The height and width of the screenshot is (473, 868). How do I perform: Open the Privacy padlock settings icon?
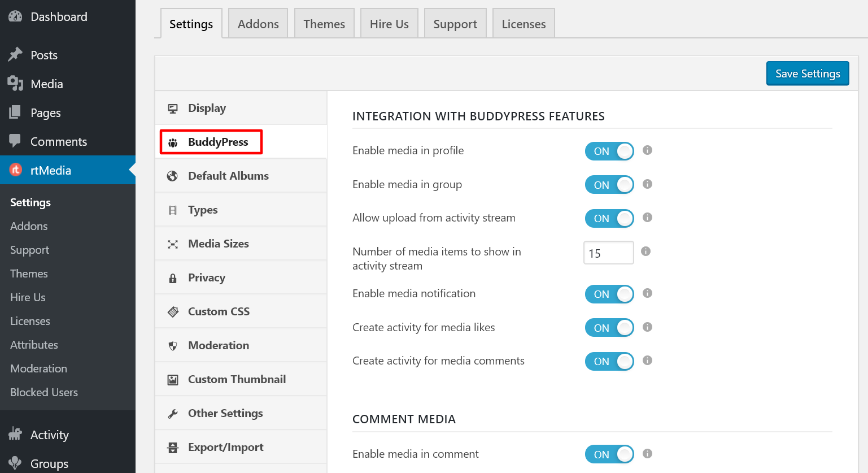tap(172, 277)
